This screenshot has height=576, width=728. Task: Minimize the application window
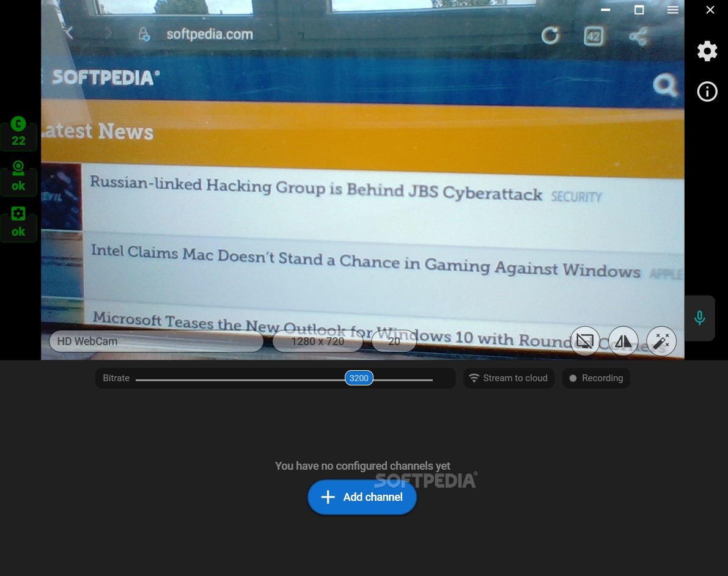[605, 10]
